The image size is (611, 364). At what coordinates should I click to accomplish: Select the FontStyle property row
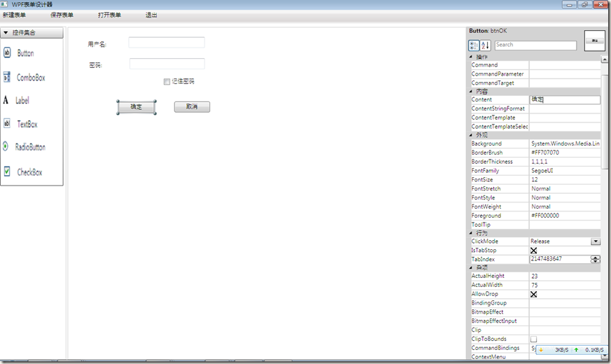[x=535, y=197]
